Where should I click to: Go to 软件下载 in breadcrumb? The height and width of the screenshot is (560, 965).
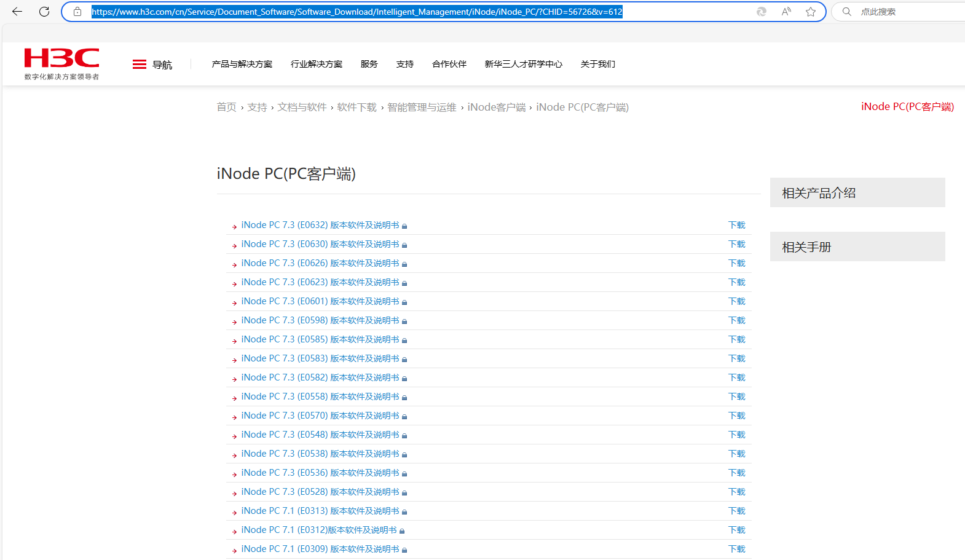click(x=356, y=107)
